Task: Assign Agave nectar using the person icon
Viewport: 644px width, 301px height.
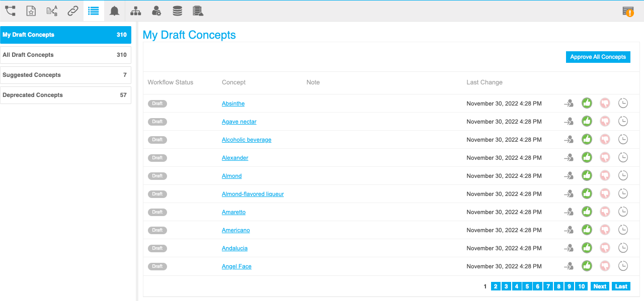Action: coord(569,121)
